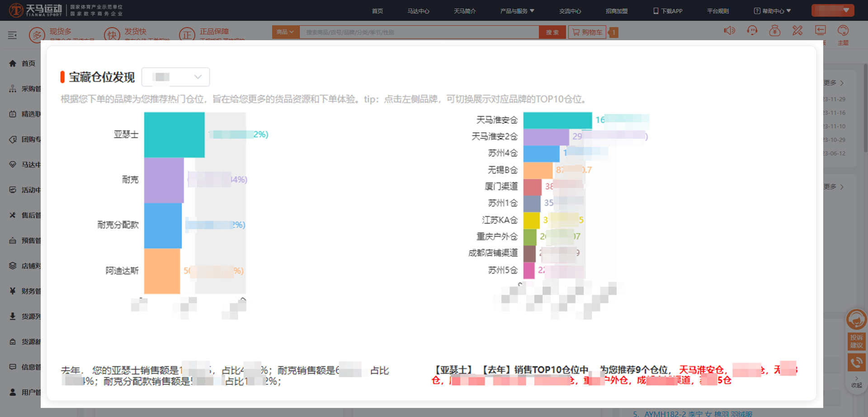Click the 天马运动 logo
This screenshot has height=417, width=868.
click(x=35, y=10)
